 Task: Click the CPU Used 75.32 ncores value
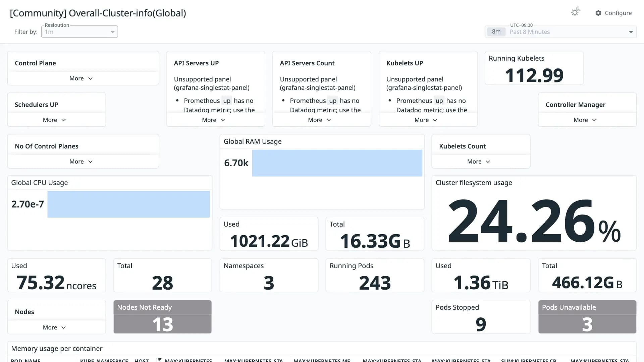point(56,283)
